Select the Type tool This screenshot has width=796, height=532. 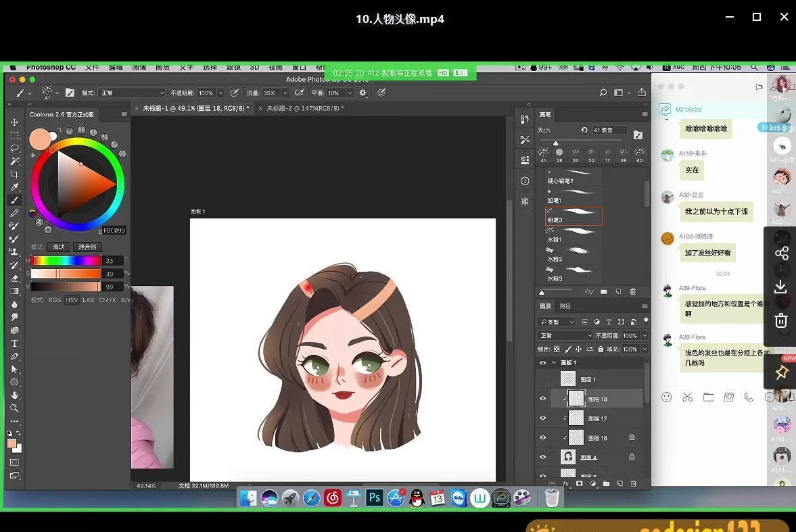tap(14, 344)
